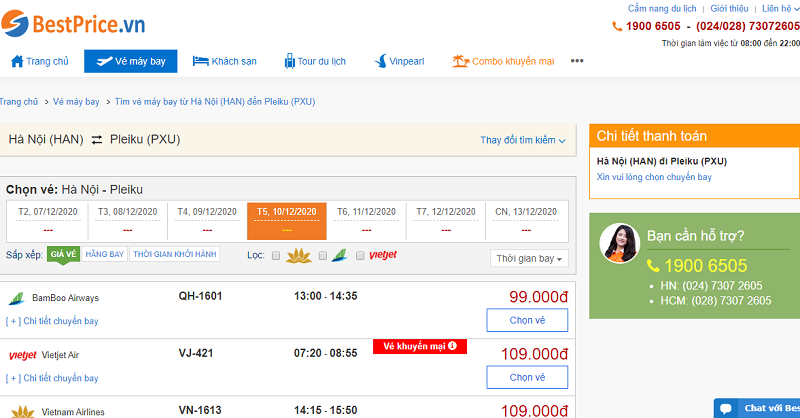Select date T2, 07/12/2020
Image resolution: width=800 pixels, height=418 pixels.
[x=47, y=220]
